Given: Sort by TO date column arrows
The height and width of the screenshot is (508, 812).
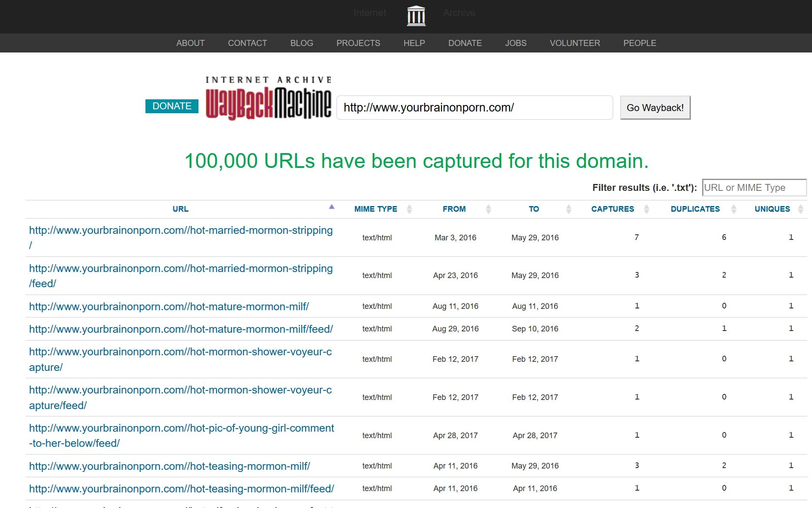Looking at the screenshot, I should click(568, 209).
